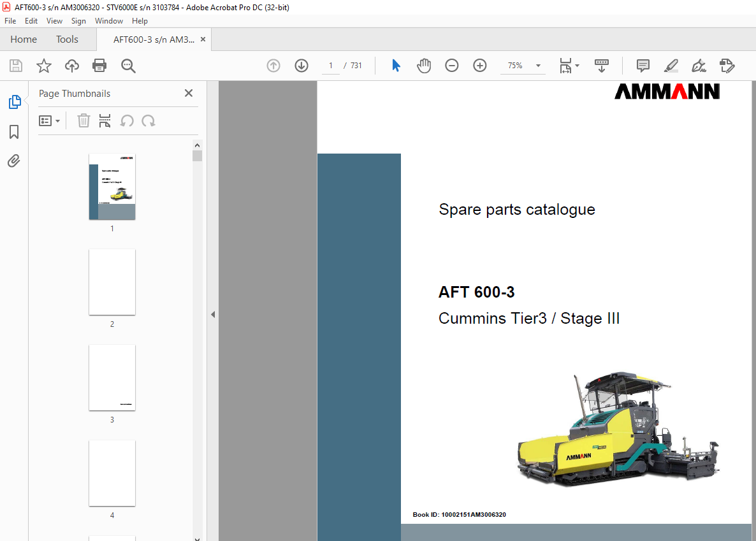Image resolution: width=756 pixels, height=541 pixels.
Task: Zoom out with minus icon
Action: tap(452, 66)
